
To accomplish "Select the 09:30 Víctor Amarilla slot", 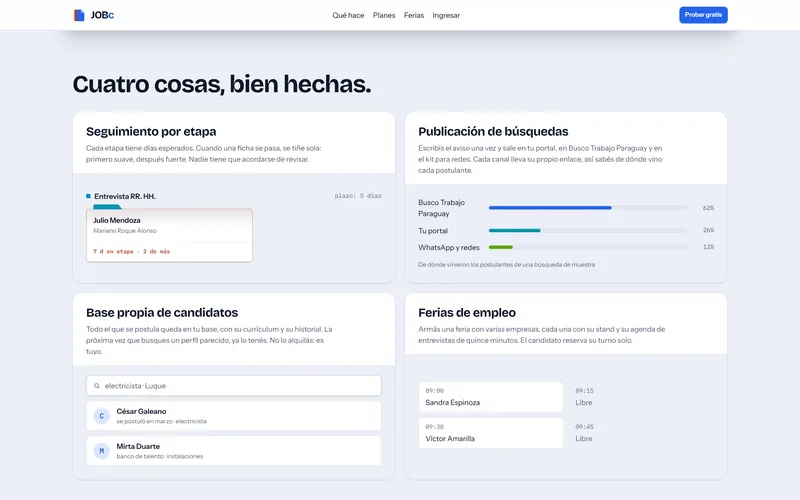I will point(491,433).
